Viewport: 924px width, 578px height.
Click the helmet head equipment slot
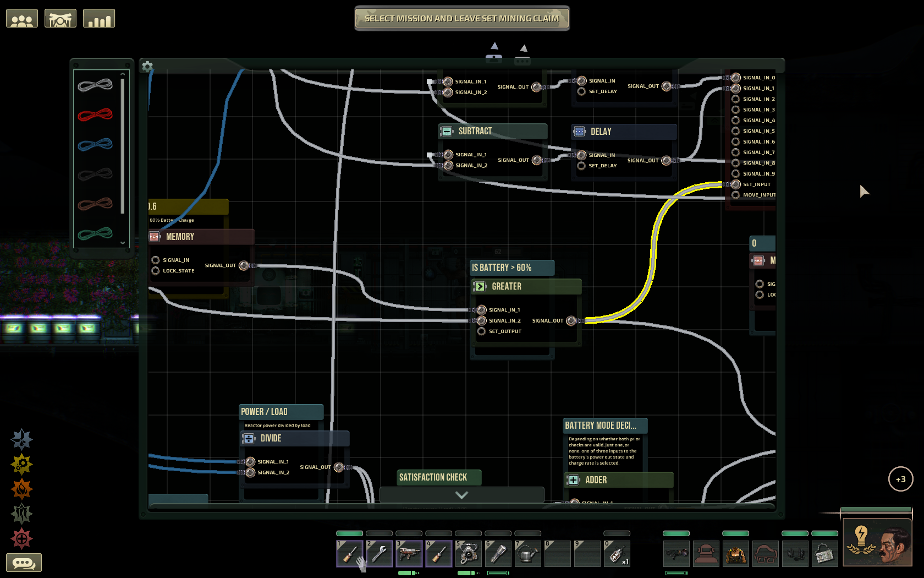click(x=706, y=553)
